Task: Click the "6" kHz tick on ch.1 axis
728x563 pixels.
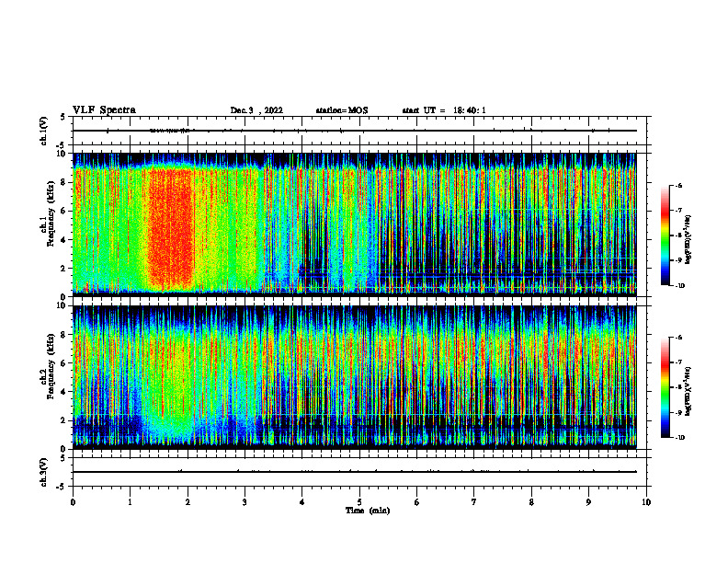Action: click(63, 212)
